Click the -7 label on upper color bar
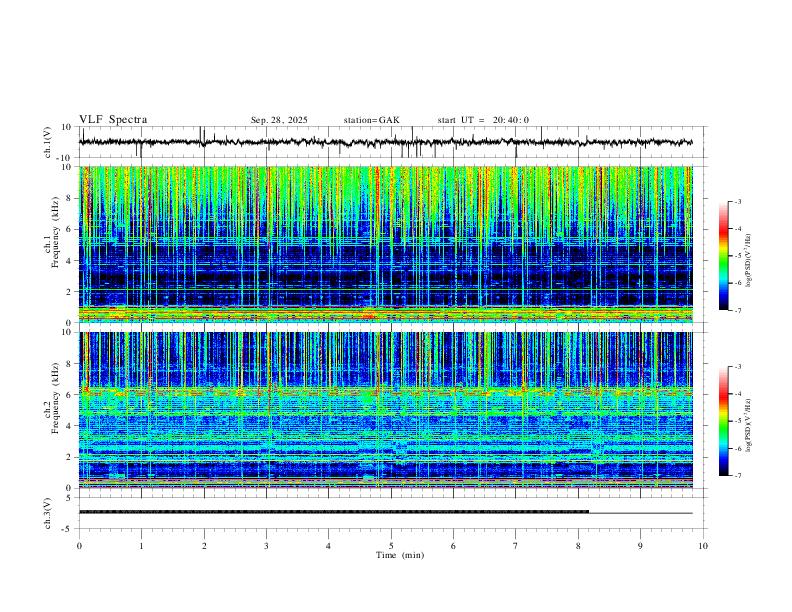 coord(738,310)
